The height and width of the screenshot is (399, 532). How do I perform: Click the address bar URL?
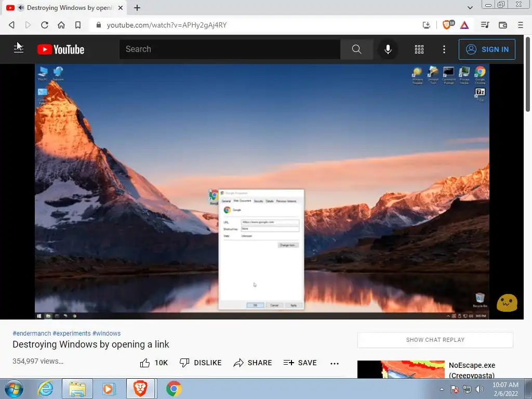[167, 25]
